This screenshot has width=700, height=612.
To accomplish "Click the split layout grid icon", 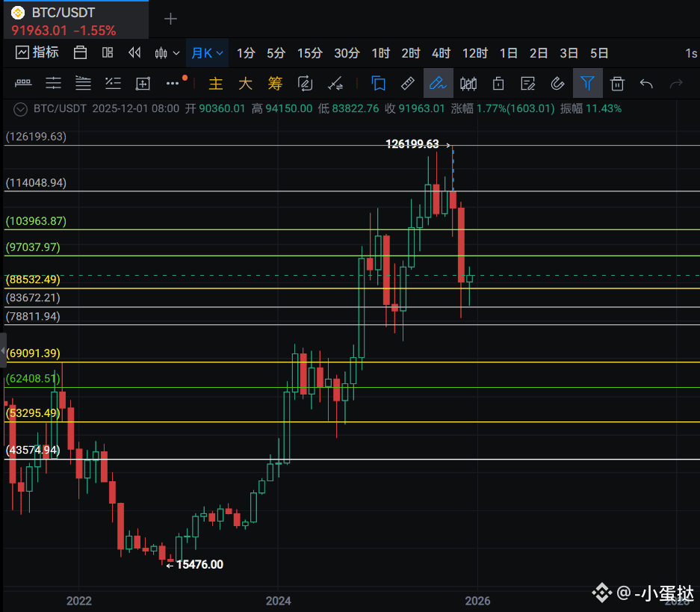I will pos(108,52).
